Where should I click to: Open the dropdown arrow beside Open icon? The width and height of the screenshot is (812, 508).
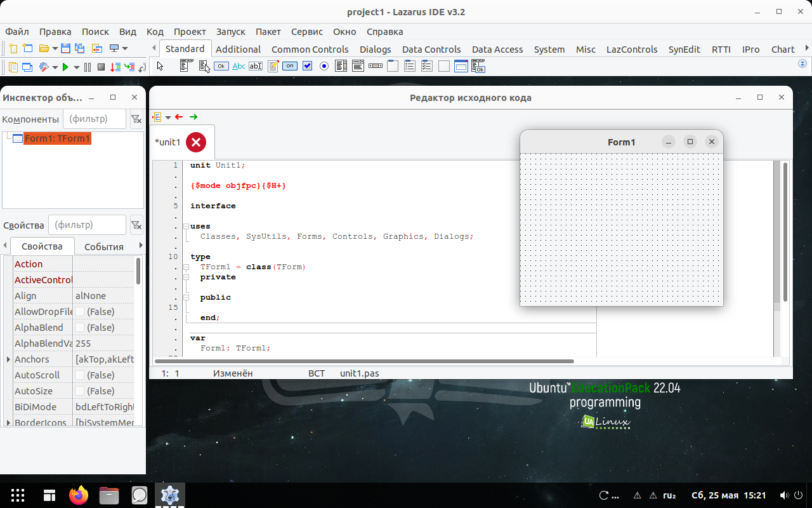coord(55,48)
